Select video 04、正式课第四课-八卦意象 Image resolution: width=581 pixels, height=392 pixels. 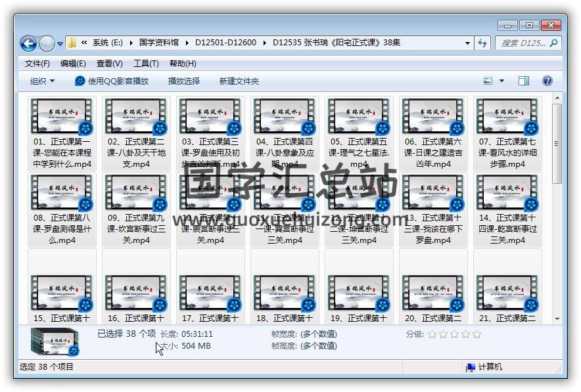pos(285,133)
